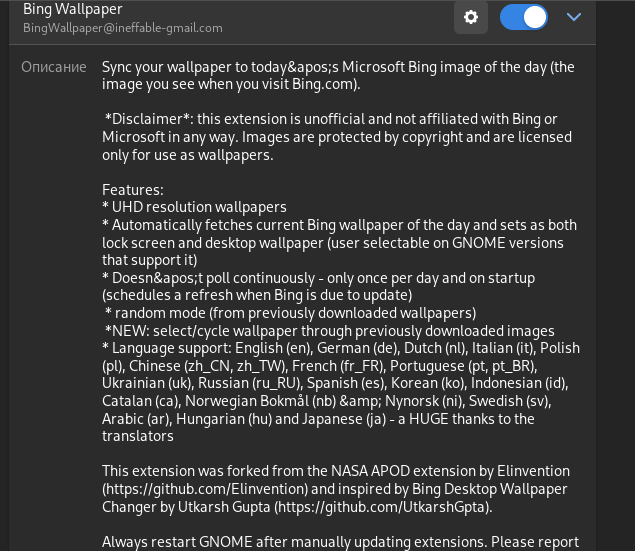This screenshot has width=635, height=551.
Task: Open the https://github.com/UtkarshGpta URL
Action: 383,507
